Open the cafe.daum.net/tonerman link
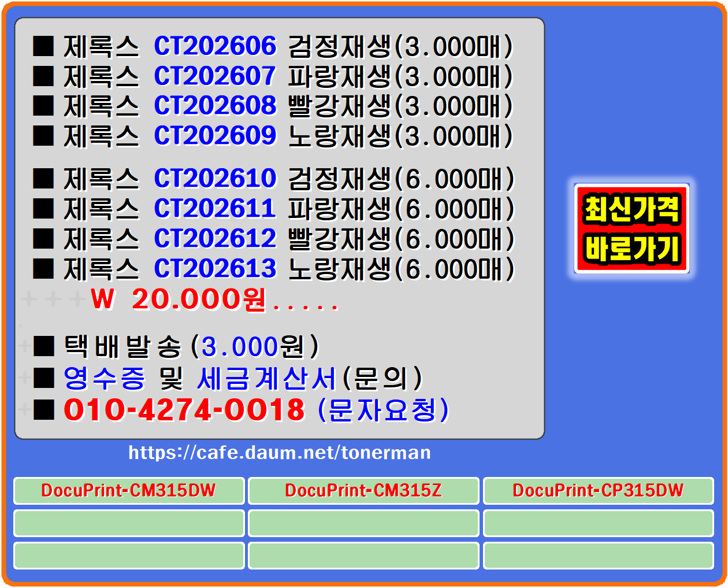Viewport: 728px width, 588px height. tap(277, 454)
